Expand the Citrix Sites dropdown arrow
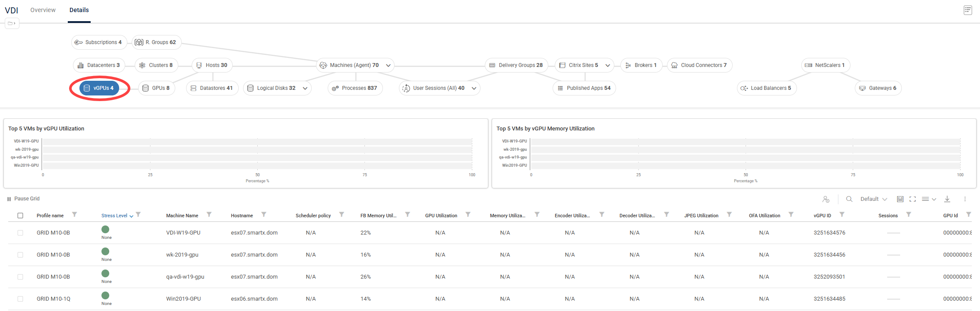Screen dimensions: 980x311 (607, 66)
